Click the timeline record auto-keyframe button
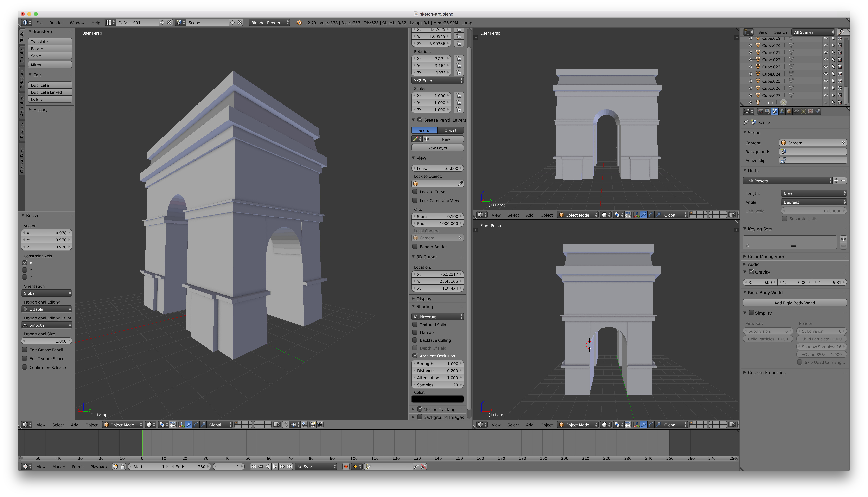This screenshot has height=497, width=868. point(345,467)
